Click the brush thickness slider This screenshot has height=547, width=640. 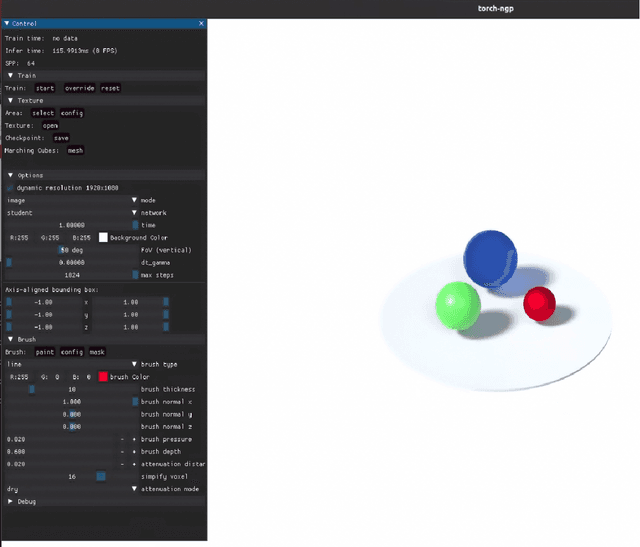tap(70, 389)
